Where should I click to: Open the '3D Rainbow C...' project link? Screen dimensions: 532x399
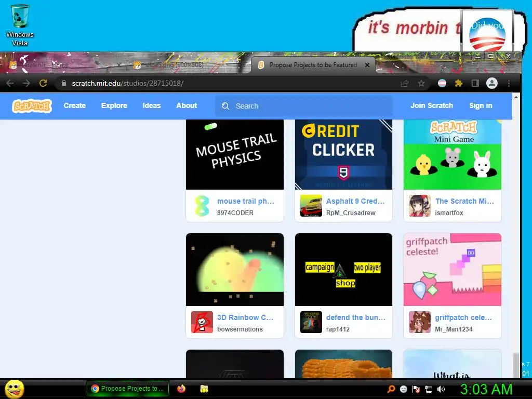[x=245, y=317]
